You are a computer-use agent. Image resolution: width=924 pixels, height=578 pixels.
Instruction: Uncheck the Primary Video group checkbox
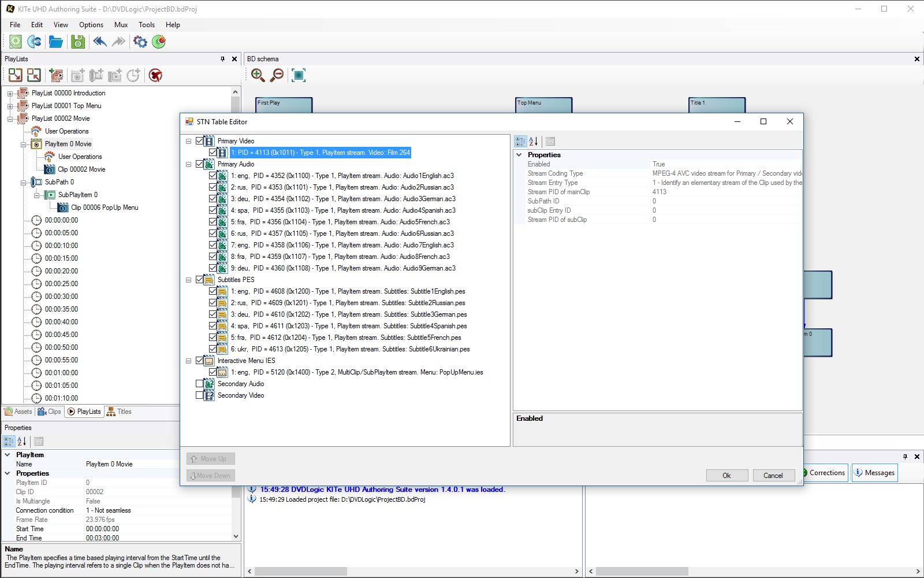coord(200,141)
